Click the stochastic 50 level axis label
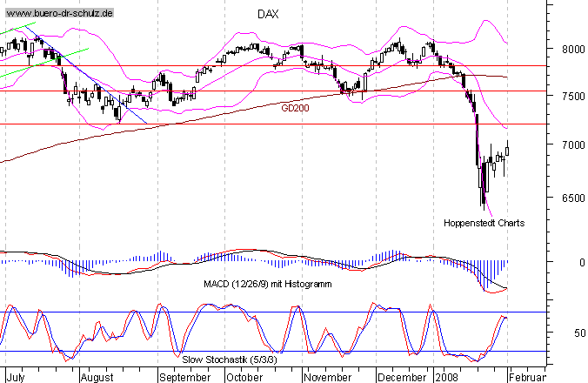 click(571, 333)
